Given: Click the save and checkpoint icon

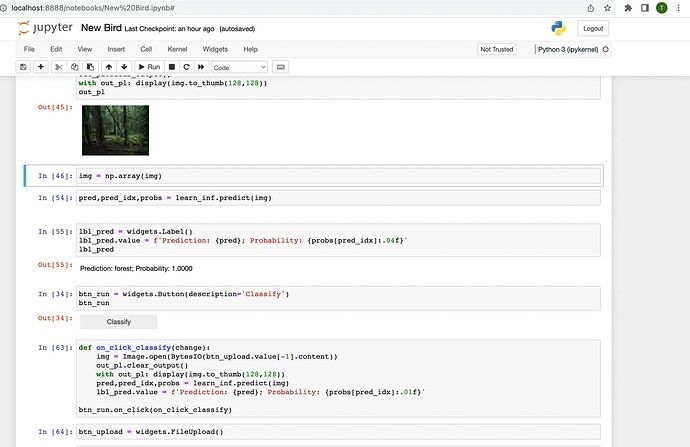Looking at the screenshot, I should point(23,67).
